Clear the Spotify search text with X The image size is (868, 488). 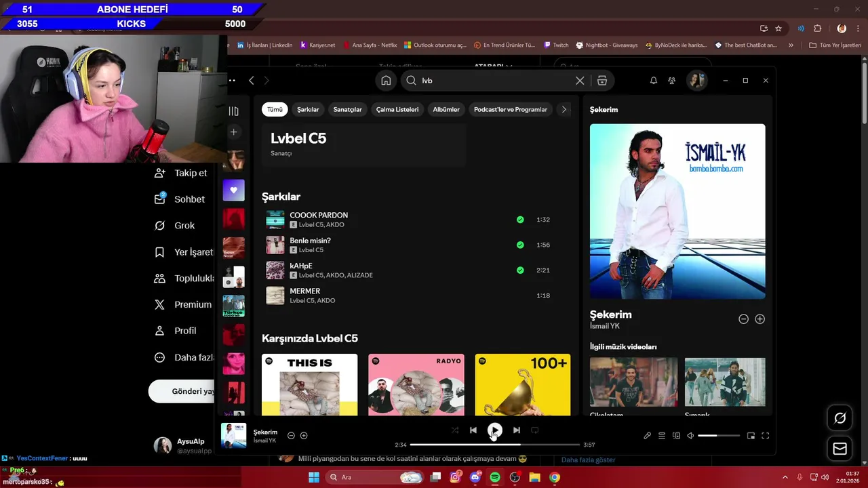pos(580,81)
